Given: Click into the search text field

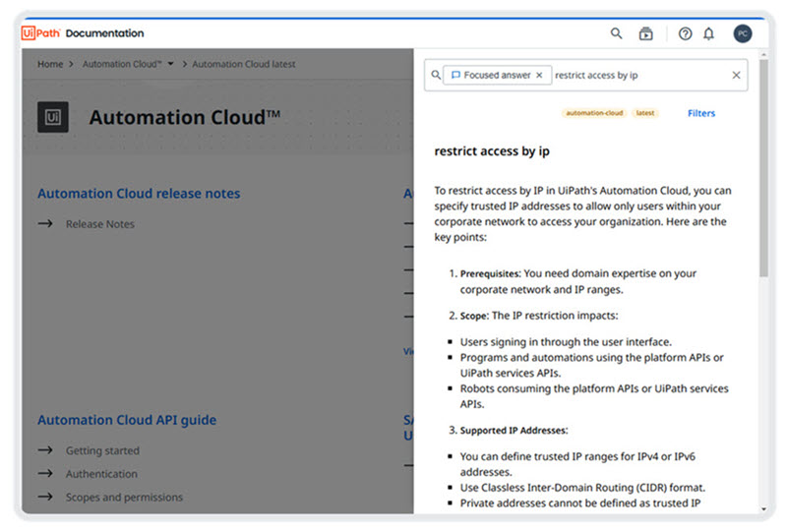Looking at the screenshot, I should tap(637, 75).
